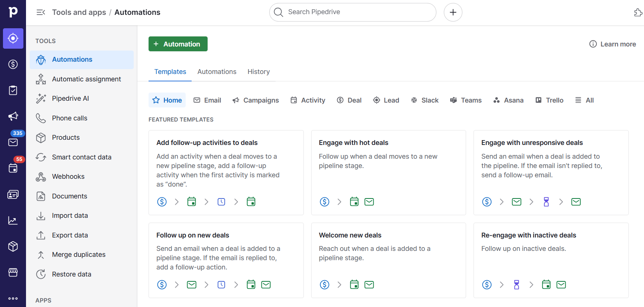
Task: Select the Trello template filter
Action: coord(549,100)
